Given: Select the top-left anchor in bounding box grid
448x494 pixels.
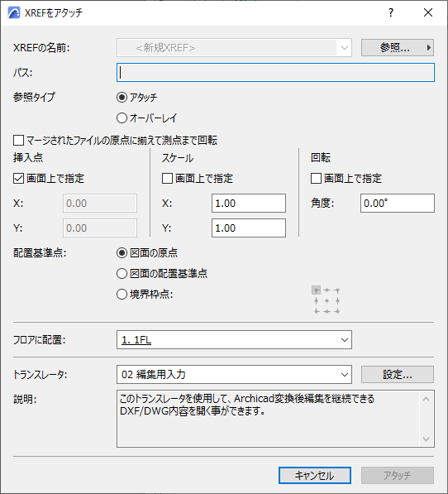Looking at the screenshot, I should pos(317,290).
